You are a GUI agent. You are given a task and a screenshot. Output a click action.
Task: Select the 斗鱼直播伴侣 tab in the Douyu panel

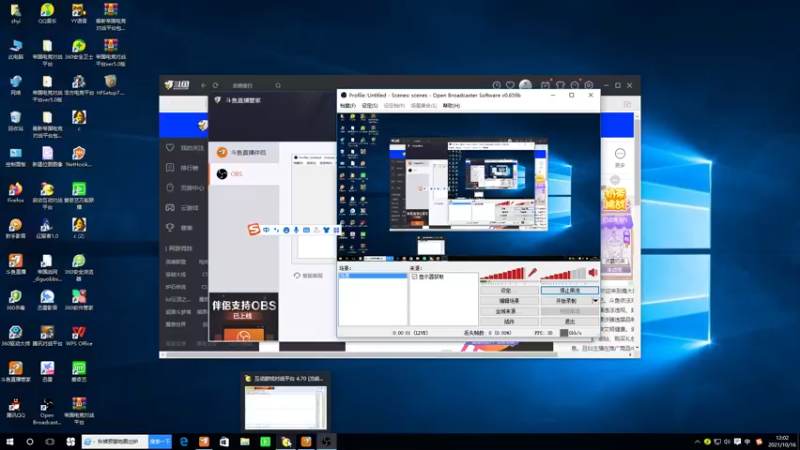tap(244, 153)
